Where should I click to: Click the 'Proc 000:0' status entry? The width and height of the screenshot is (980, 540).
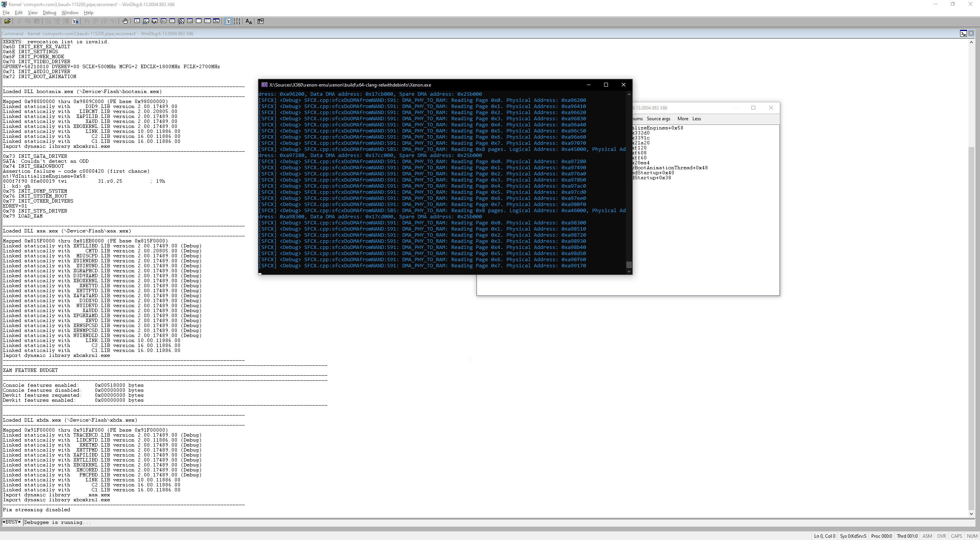coord(882,536)
